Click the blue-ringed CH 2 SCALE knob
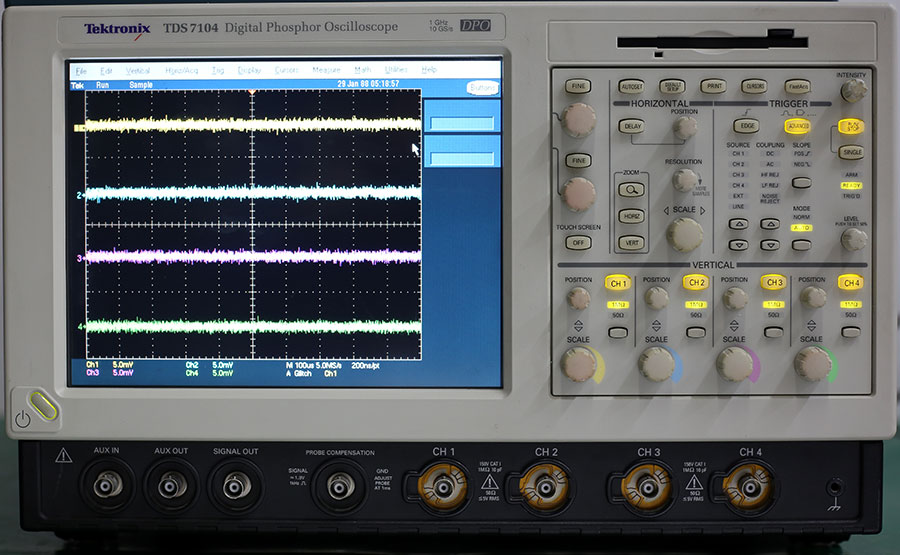 [656, 364]
